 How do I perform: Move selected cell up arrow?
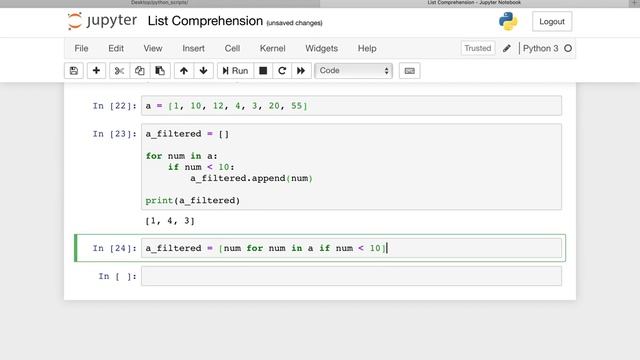[184, 71]
